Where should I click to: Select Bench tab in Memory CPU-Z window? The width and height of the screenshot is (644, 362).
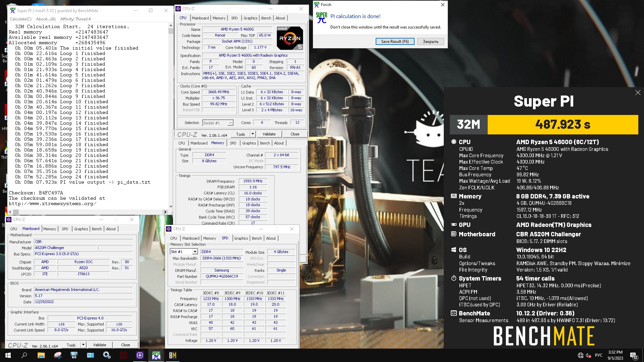tap(265, 143)
